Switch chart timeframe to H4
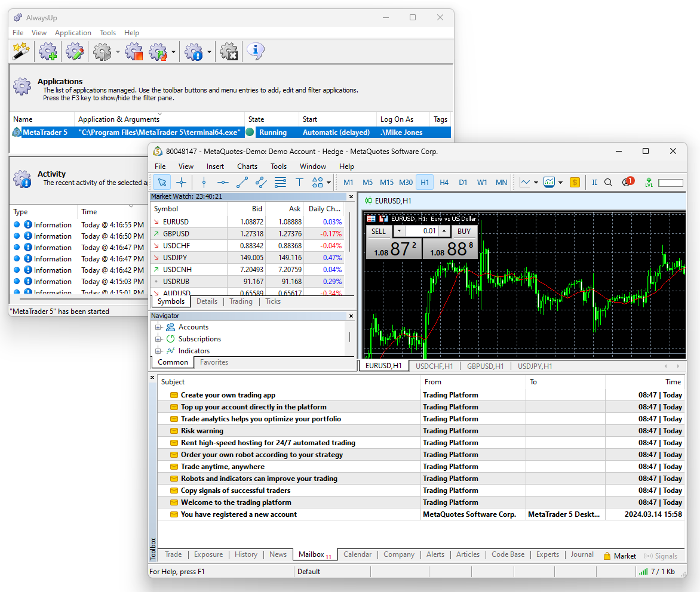Screen dimensions: 700x592 click(444, 182)
